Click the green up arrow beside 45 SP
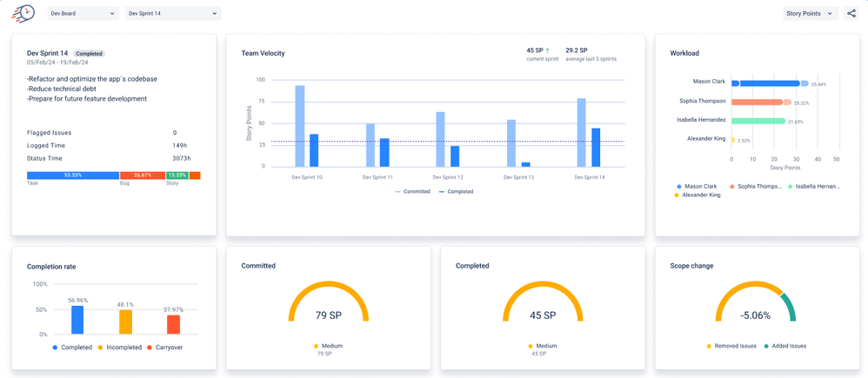 [x=547, y=50]
